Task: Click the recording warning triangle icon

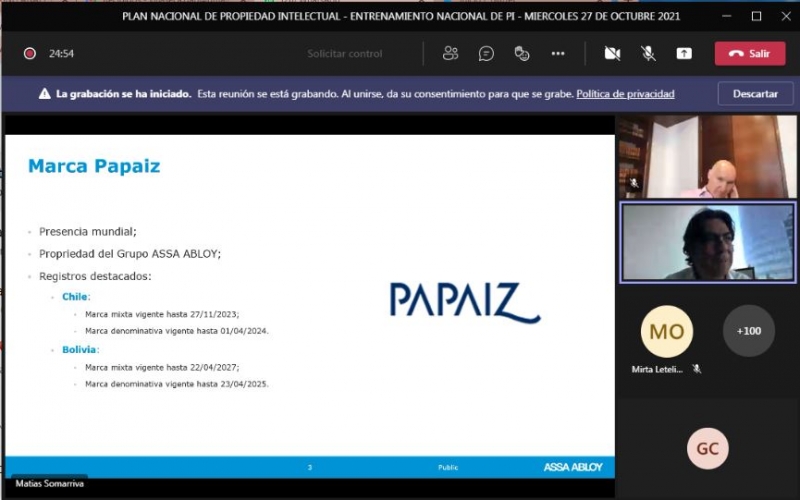Action: (44, 94)
